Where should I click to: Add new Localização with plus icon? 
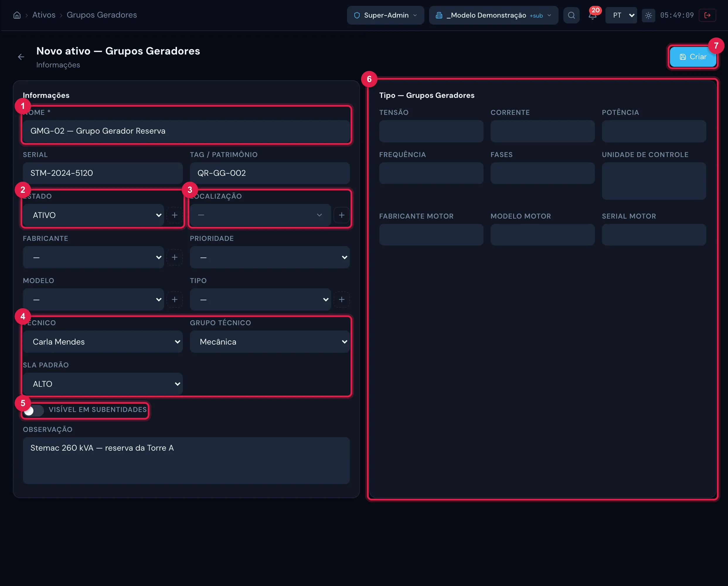342,215
